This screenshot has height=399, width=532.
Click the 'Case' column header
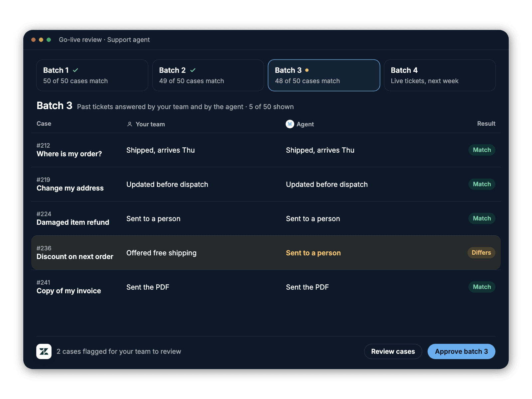(x=44, y=124)
